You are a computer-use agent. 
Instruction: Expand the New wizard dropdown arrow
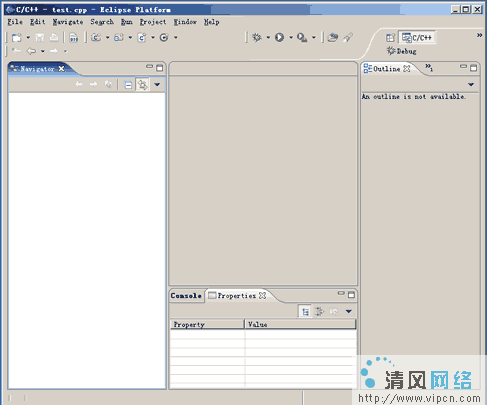(x=28, y=38)
